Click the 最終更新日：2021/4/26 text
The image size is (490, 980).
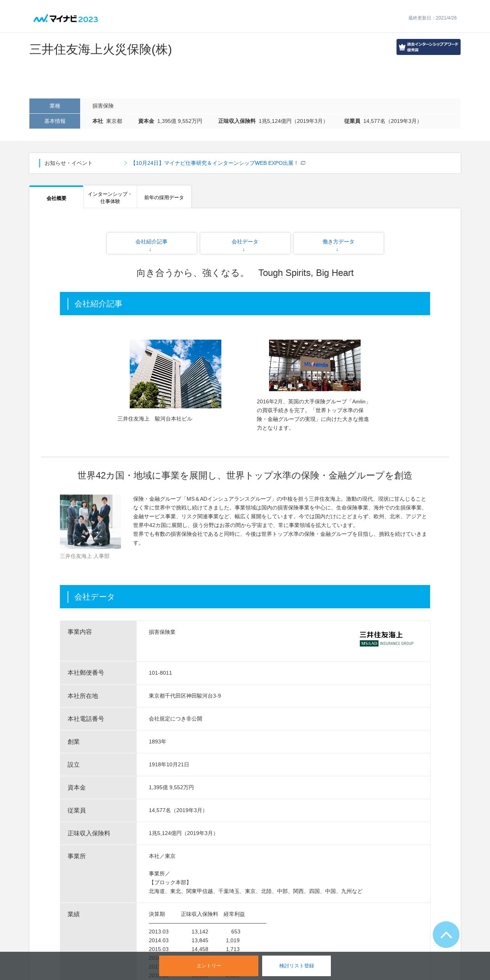pyautogui.click(x=432, y=18)
